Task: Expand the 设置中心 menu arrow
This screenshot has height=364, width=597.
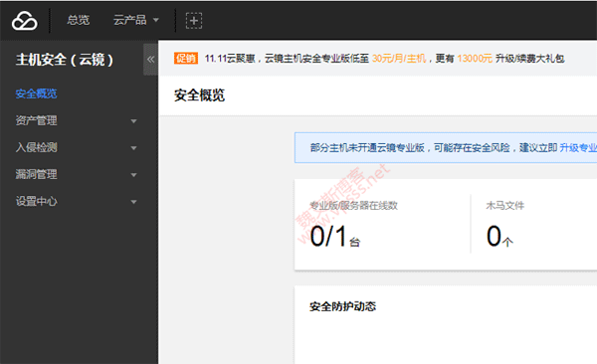Action: pyautogui.click(x=133, y=202)
